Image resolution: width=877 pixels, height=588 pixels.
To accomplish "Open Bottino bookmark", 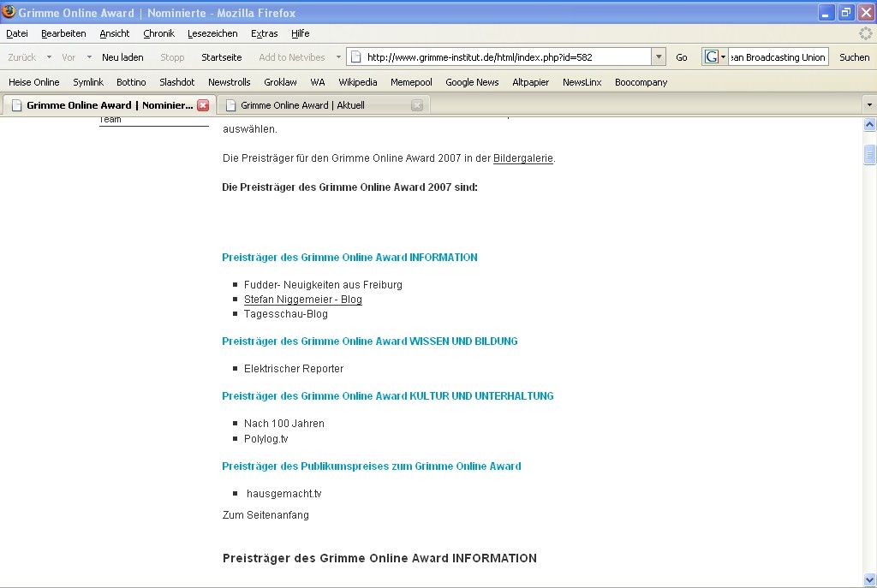I will coord(131,82).
